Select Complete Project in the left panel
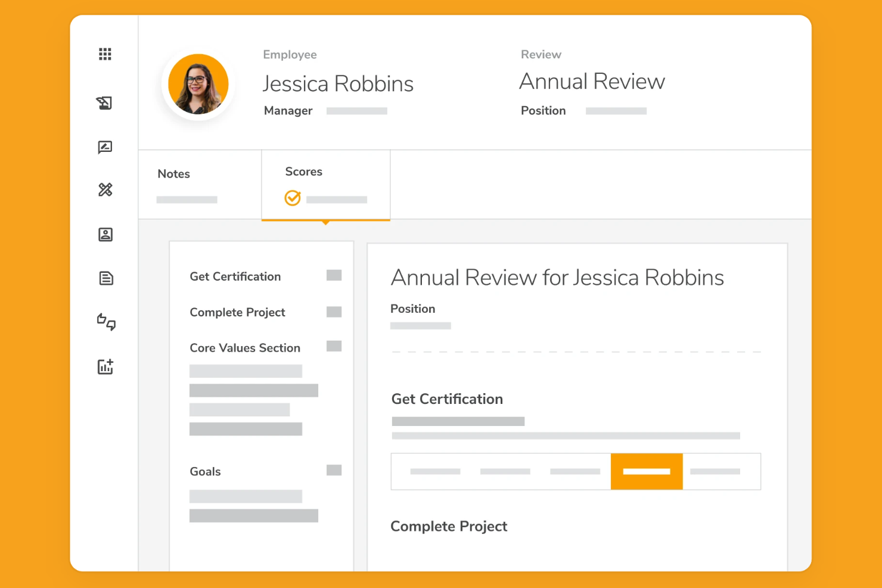Screen dimensions: 882x588 [237, 312]
